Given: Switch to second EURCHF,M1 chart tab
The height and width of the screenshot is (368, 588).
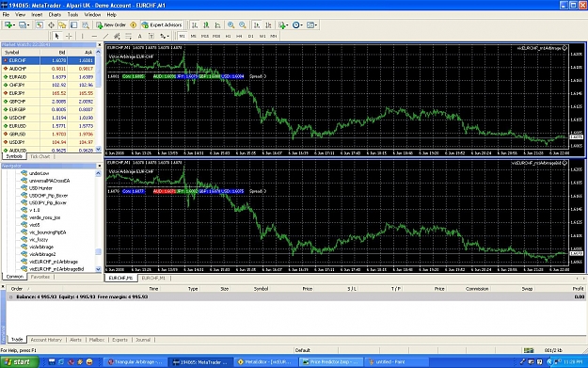Looking at the screenshot, I should 153,278.
